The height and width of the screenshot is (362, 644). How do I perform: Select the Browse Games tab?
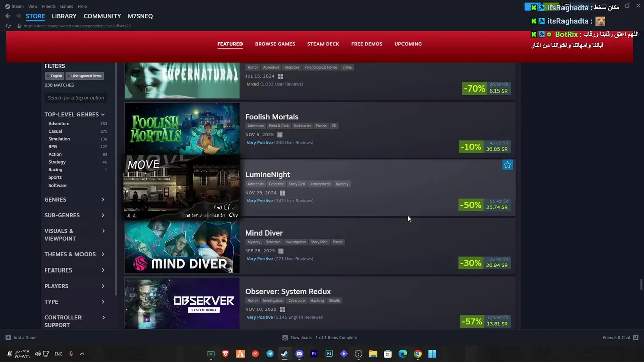pos(275,44)
